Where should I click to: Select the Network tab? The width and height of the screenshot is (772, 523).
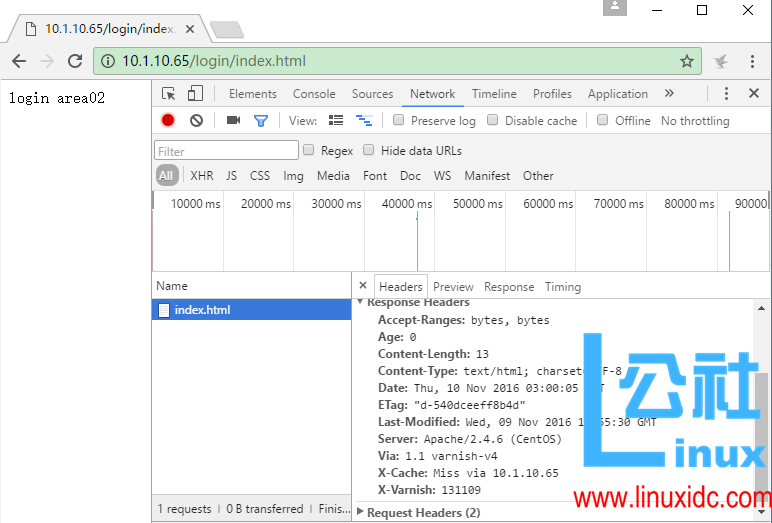click(x=433, y=94)
